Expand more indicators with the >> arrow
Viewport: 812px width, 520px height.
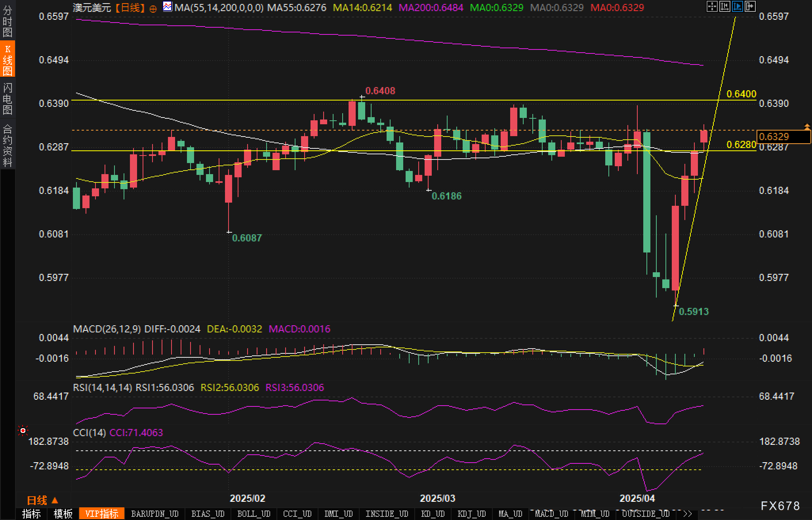(687, 514)
